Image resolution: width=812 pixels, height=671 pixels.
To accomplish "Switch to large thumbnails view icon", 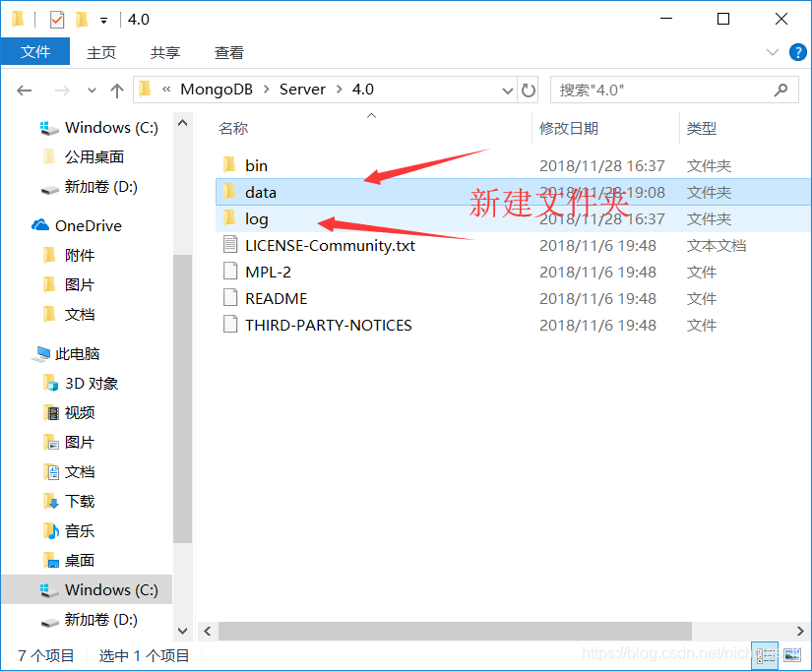I will click(792, 655).
